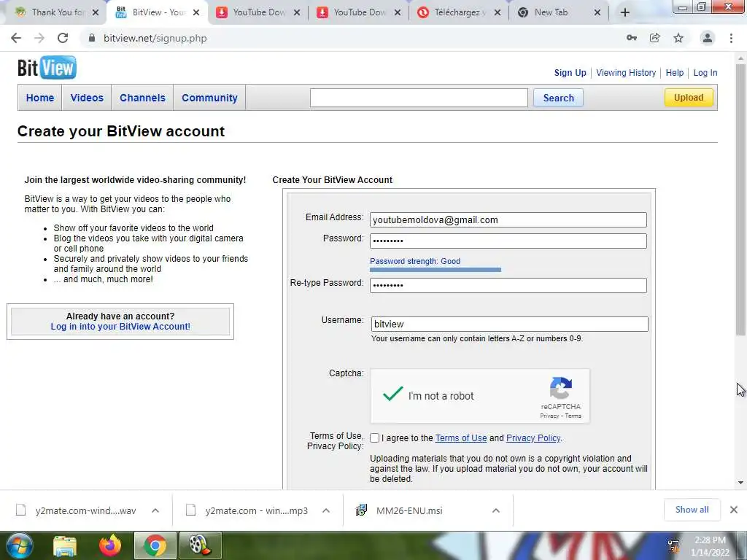Open the Windows Start menu

pyautogui.click(x=18, y=545)
